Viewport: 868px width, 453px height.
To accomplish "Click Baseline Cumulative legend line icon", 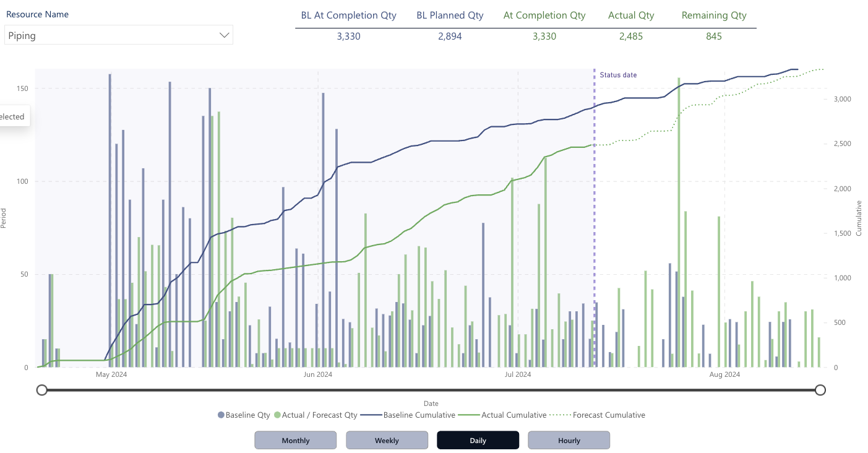I will point(372,415).
